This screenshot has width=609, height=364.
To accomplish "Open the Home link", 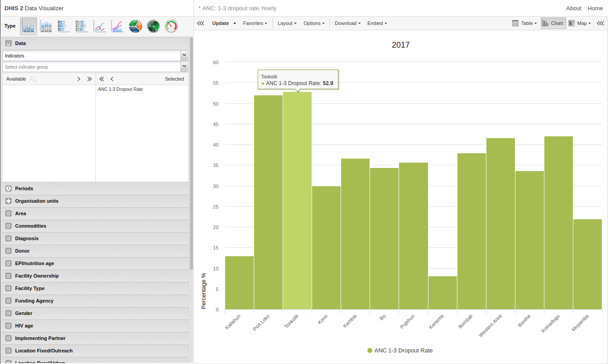I will [595, 8].
